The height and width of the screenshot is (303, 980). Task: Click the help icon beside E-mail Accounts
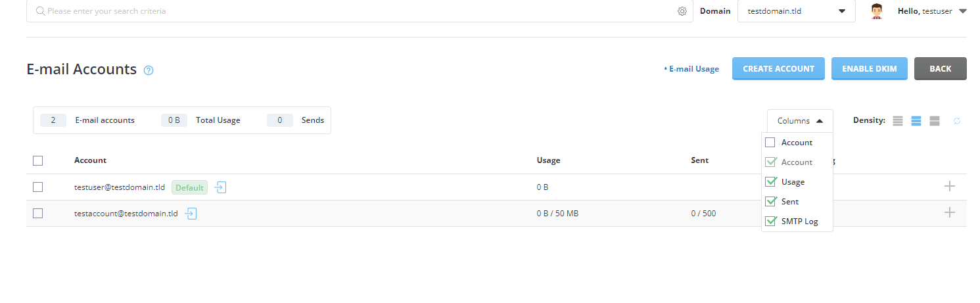tap(149, 70)
